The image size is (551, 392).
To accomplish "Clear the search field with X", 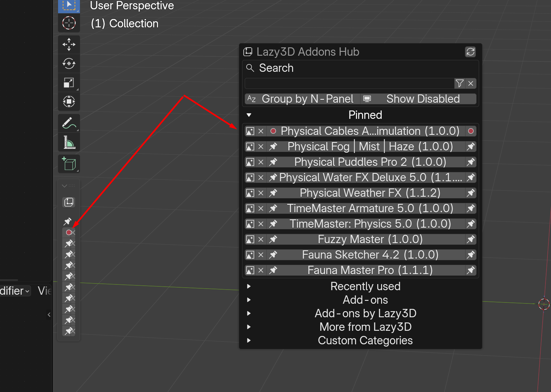I will 471,83.
